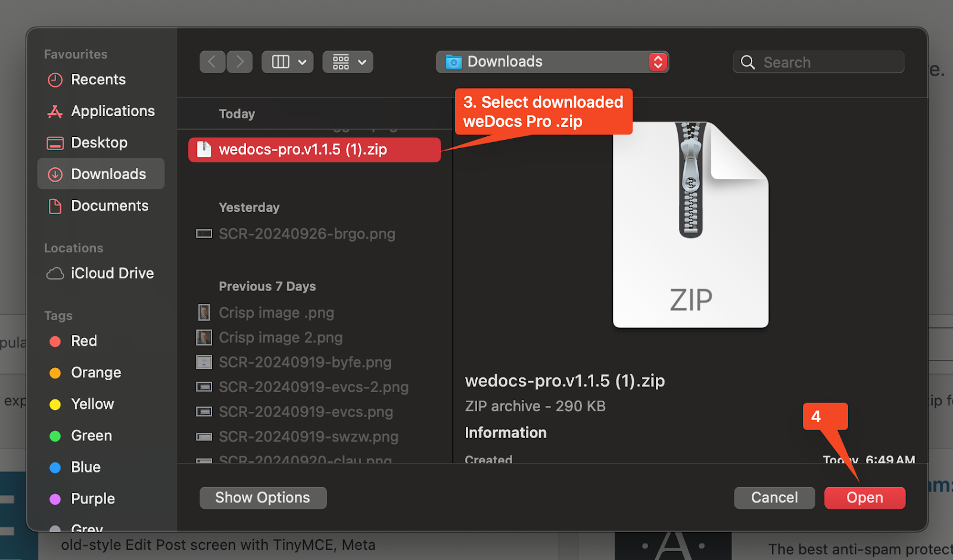Click the Downloads folder icon in popup

pos(454,62)
